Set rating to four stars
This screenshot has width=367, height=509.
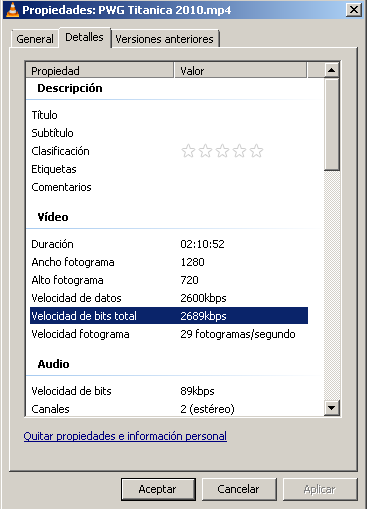click(x=239, y=151)
